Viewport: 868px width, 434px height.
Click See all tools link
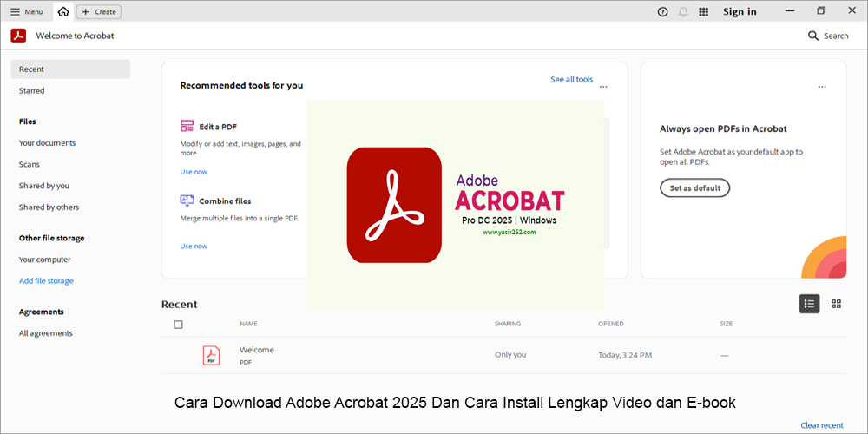[571, 80]
